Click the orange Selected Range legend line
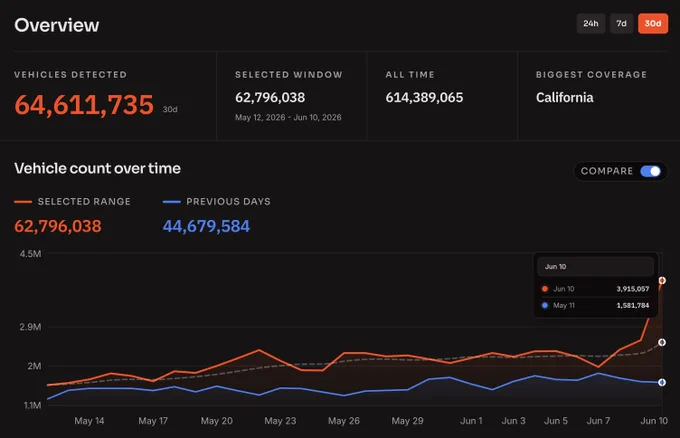Screen dimensions: 680x438 pyautogui.click(x=23, y=202)
